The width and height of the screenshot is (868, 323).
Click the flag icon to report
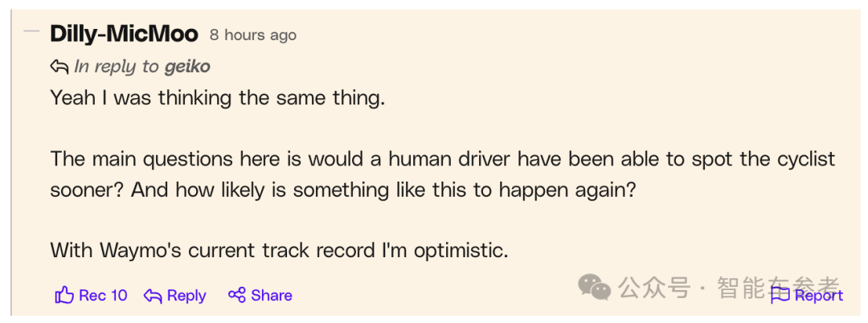coord(780,295)
